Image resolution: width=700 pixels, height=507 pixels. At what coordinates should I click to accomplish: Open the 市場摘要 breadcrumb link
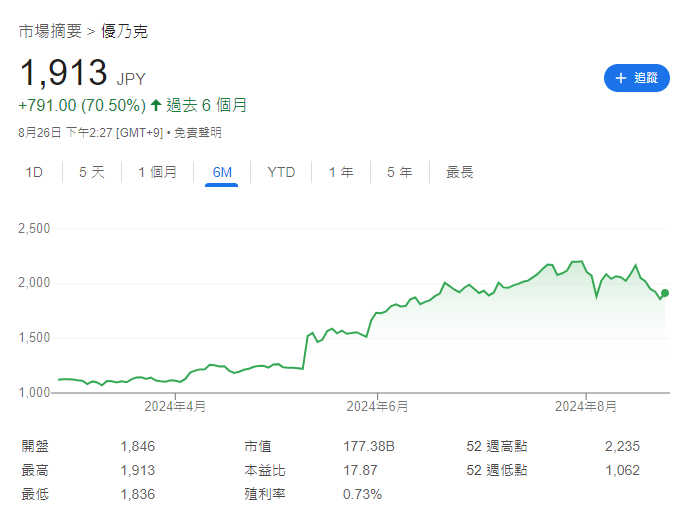pos(51,31)
